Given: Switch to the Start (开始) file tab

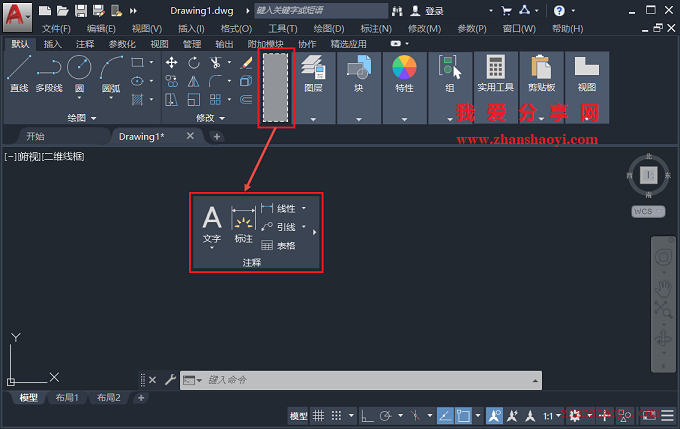Looking at the screenshot, I should pyautogui.click(x=36, y=136).
